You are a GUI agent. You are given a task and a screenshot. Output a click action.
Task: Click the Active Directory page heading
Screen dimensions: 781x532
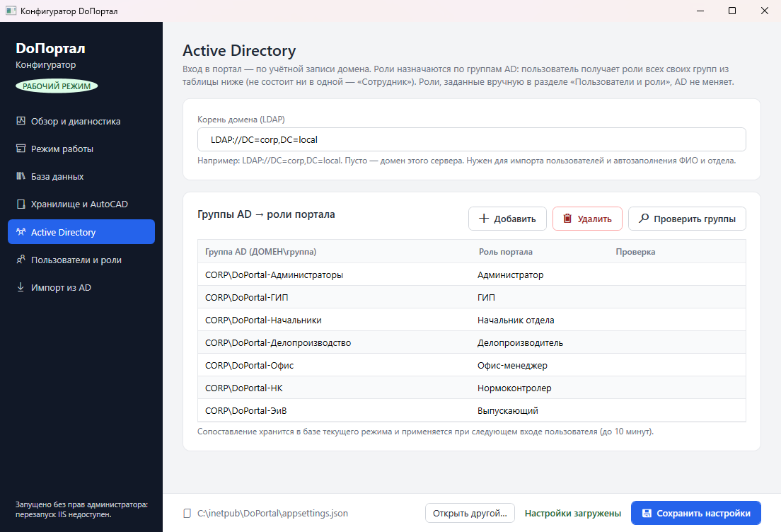[x=239, y=50]
